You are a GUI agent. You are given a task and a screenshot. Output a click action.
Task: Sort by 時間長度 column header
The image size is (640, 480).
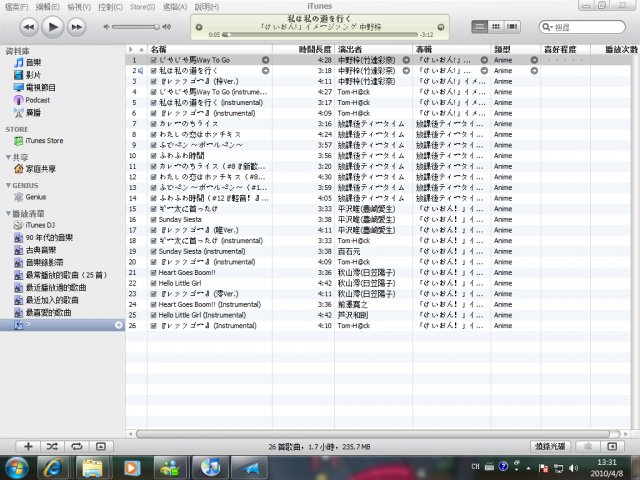[x=304, y=49]
